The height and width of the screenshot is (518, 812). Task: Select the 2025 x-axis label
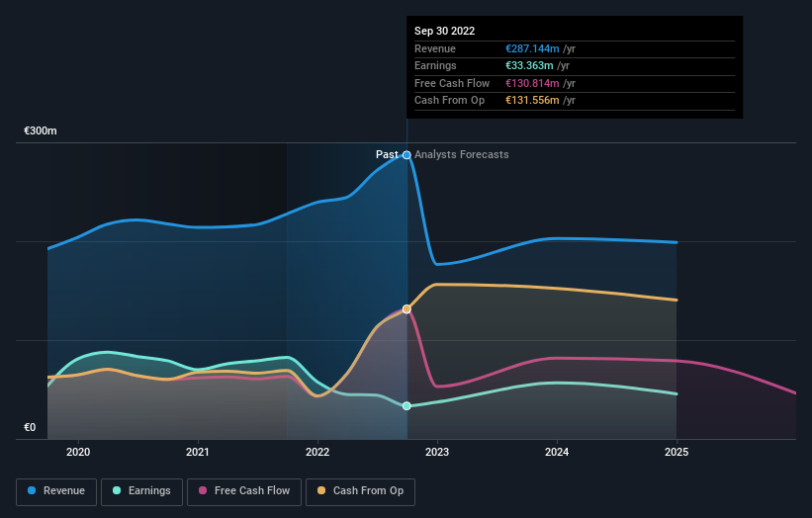coord(677,452)
